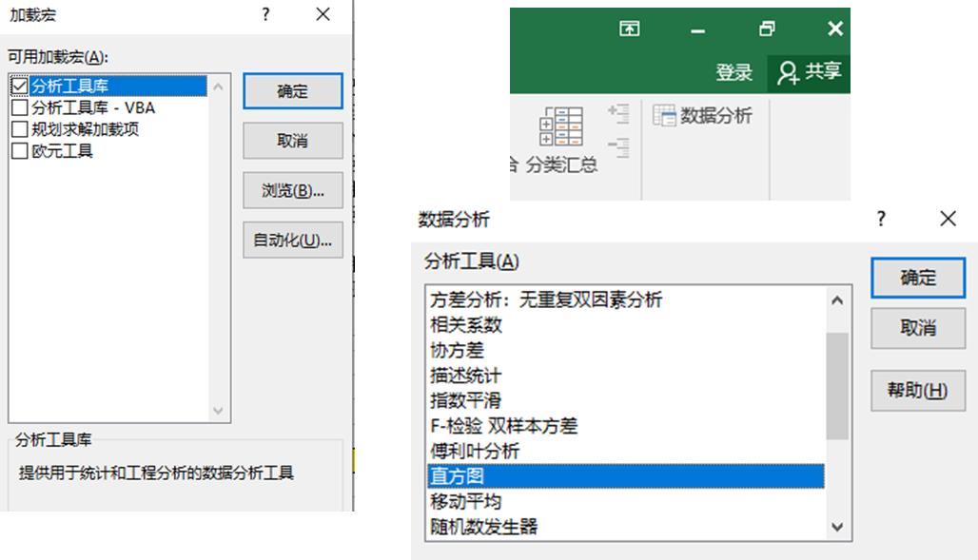Click analysis tools list scroll up arrow

pyautogui.click(x=837, y=300)
